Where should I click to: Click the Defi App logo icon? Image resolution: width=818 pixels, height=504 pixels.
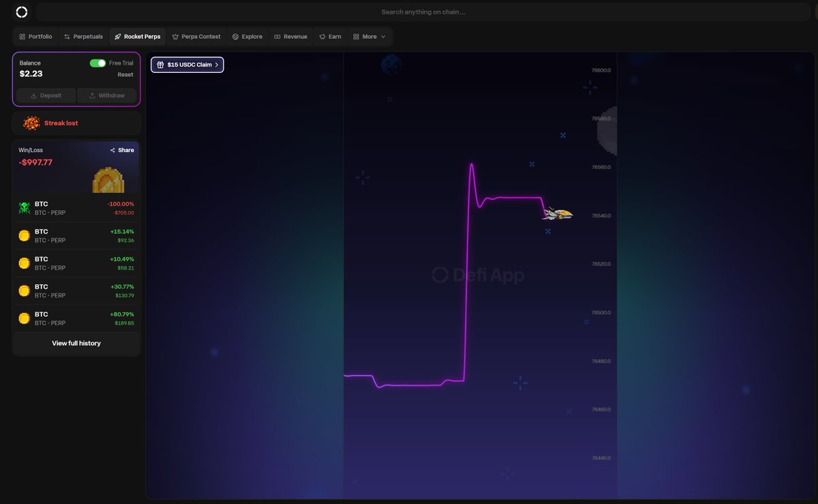pyautogui.click(x=22, y=12)
